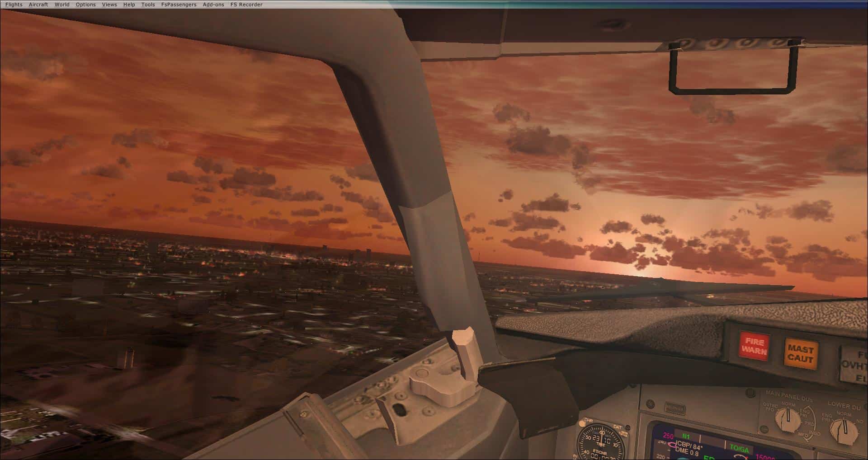Click the CHR button on the clock
This screenshot has width=868, height=460.
point(582,423)
